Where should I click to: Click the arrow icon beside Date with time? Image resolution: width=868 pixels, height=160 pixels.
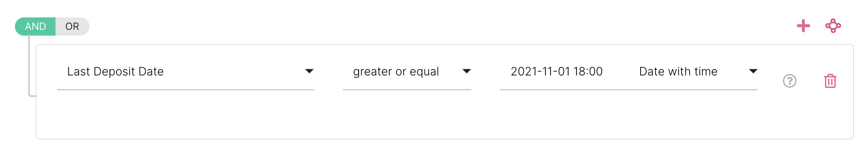[x=753, y=71]
